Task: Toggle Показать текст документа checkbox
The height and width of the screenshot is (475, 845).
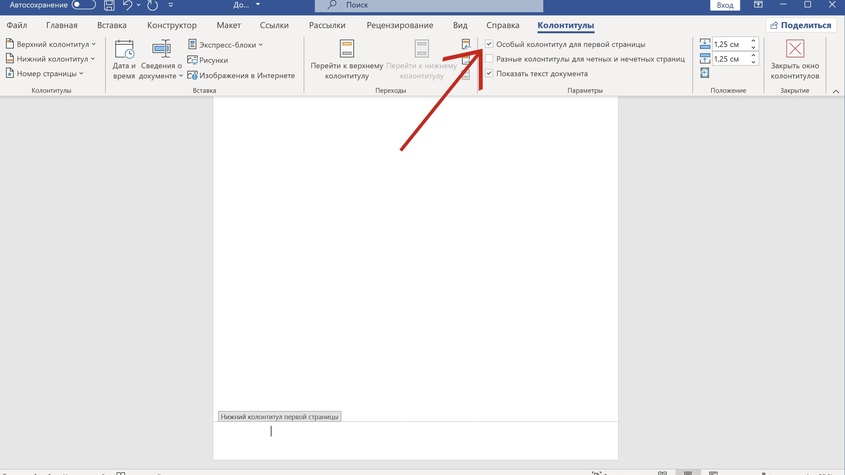Action: (489, 74)
